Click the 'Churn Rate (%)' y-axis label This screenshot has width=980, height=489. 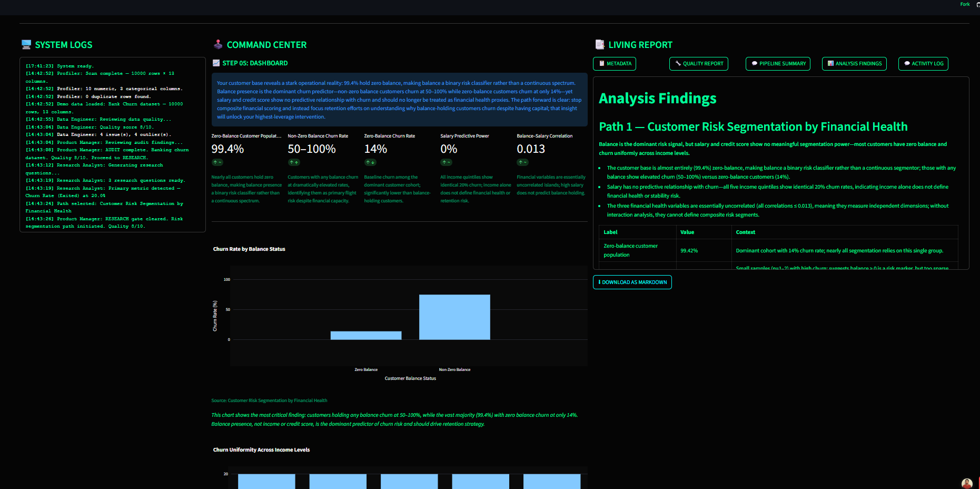[215, 316]
